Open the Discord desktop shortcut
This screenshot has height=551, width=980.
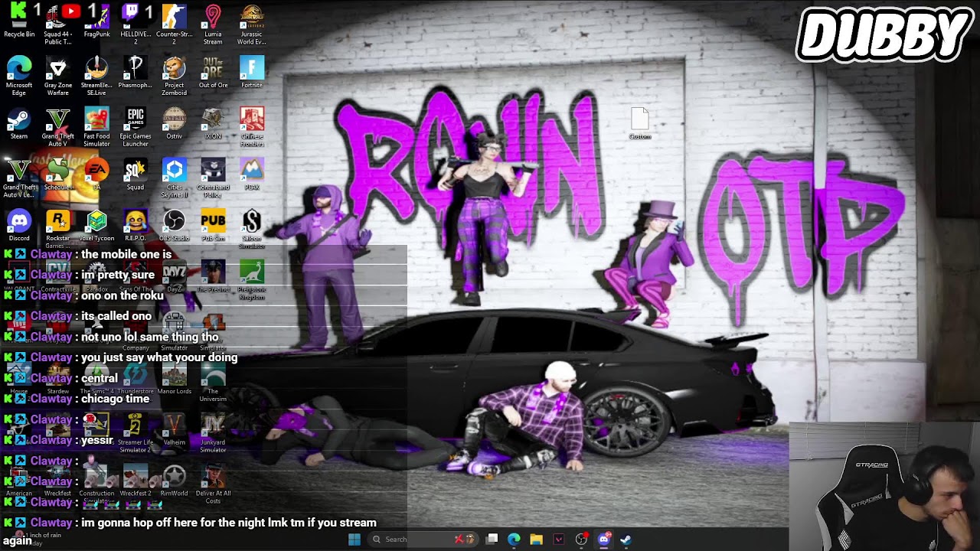pyautogui.click(x=19, y=226)
